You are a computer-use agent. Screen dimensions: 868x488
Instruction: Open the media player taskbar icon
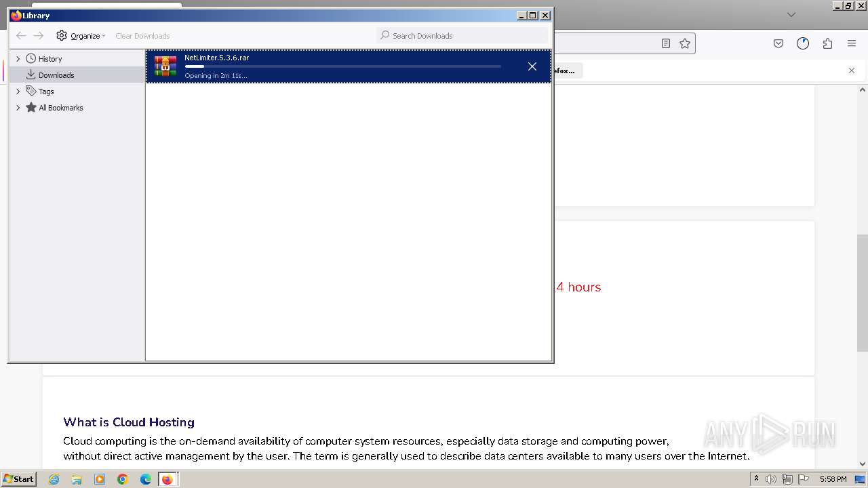tap(100, 479)
